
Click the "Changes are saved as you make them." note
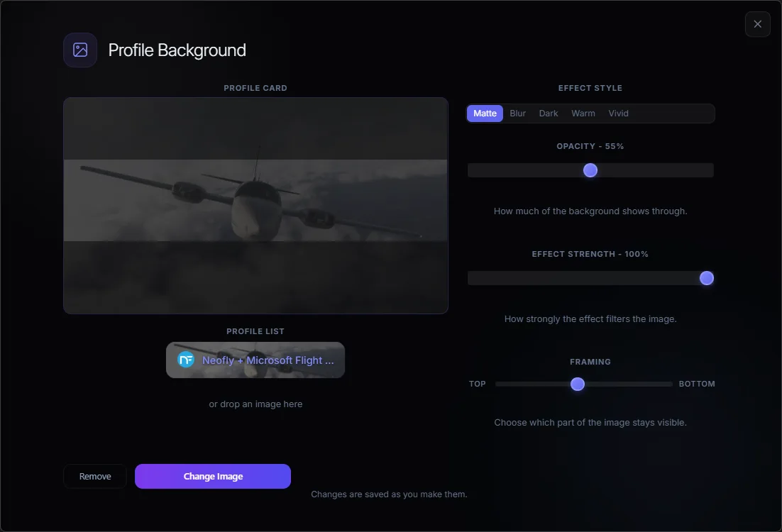point(389,494)
